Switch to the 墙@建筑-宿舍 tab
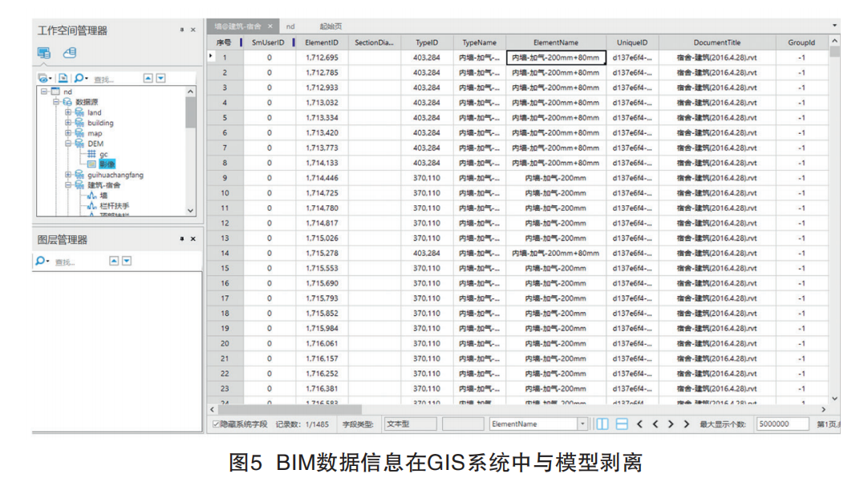Screen dimensions: 868x482 tap(238, 26)
